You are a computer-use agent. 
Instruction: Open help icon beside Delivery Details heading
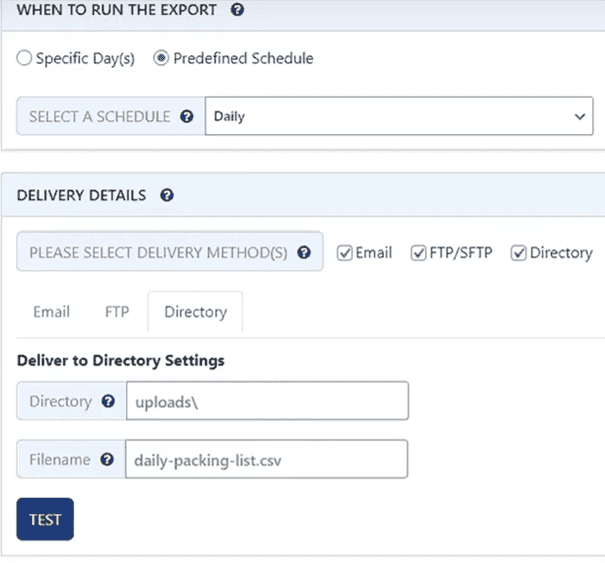pos(167,195)
